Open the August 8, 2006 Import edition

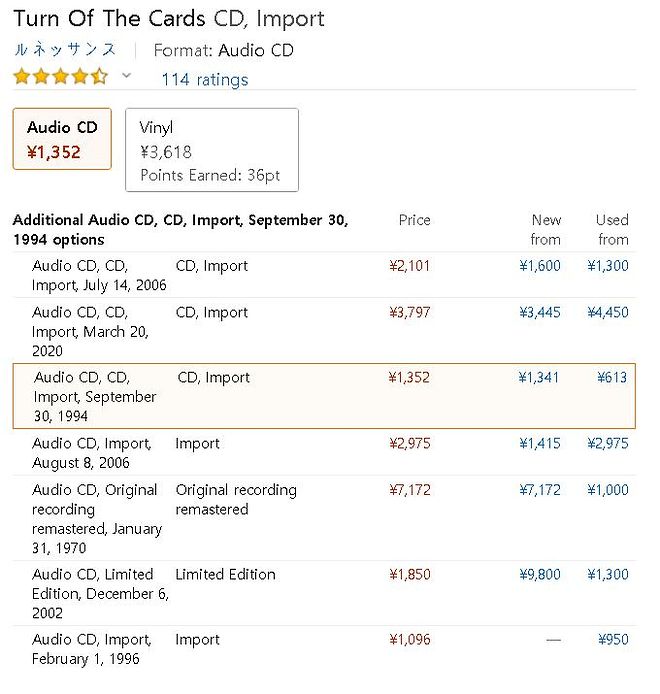pos(92,453)
